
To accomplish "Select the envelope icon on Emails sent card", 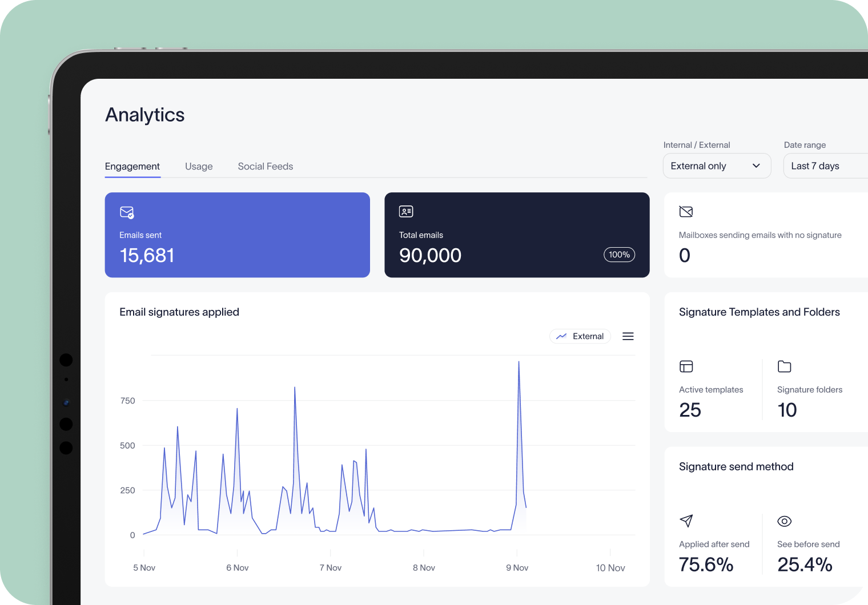I will point(126,212).
